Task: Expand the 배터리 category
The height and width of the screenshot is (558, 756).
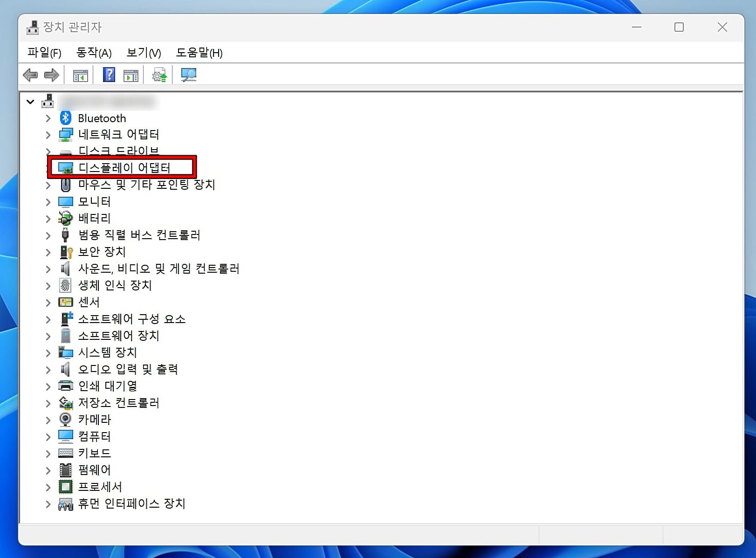Action: click(48, 219)
